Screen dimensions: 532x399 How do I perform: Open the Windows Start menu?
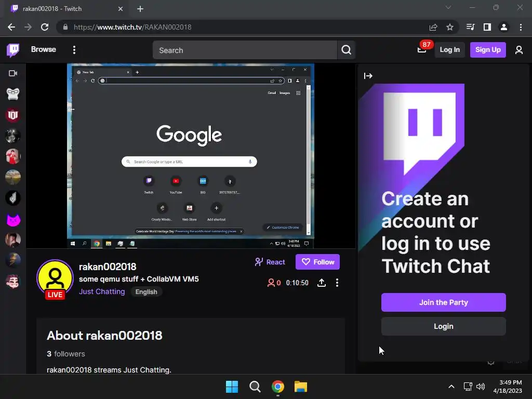click(232, 387)
